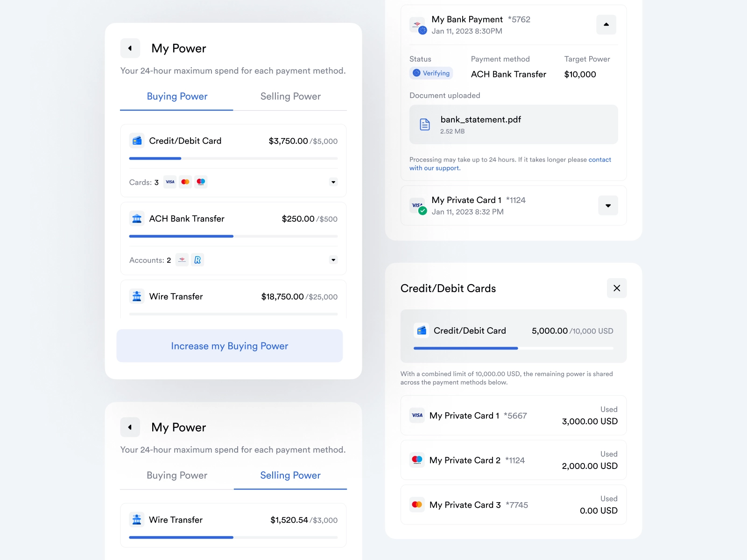This screenshot has height=560, width=747.
Task: Close the Credit/Debit Cards dialog
Action: [617, 288]
